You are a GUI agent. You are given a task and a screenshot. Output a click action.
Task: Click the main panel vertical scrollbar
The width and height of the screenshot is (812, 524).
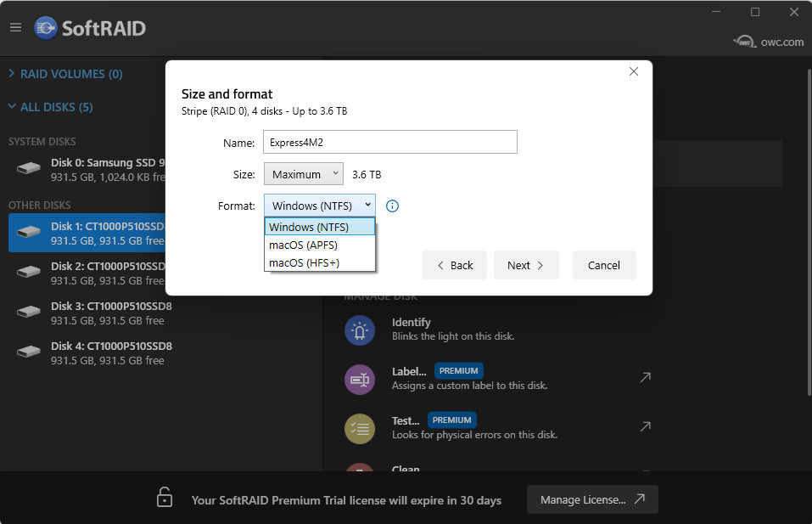pyautogui.click(x=809, y=232)
